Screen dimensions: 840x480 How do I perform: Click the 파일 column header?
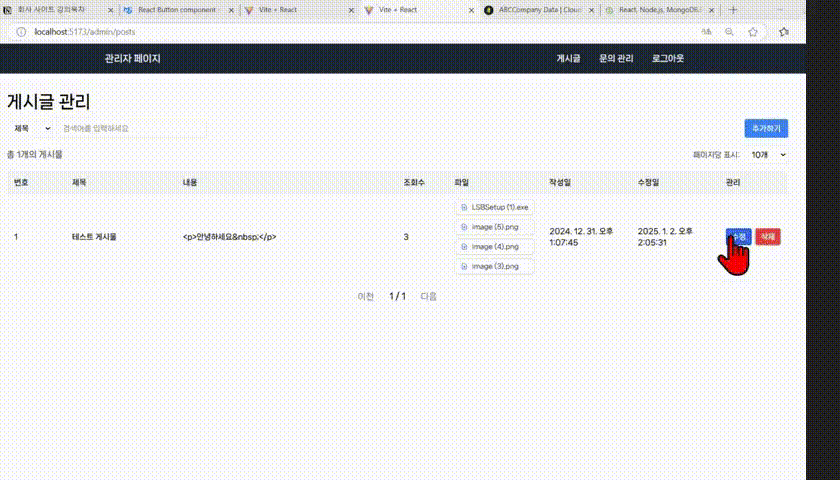[x=462, y=183]
